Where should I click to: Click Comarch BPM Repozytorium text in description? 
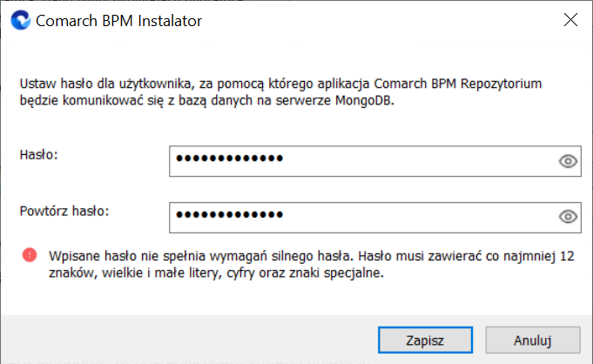[x=458, y=84]
